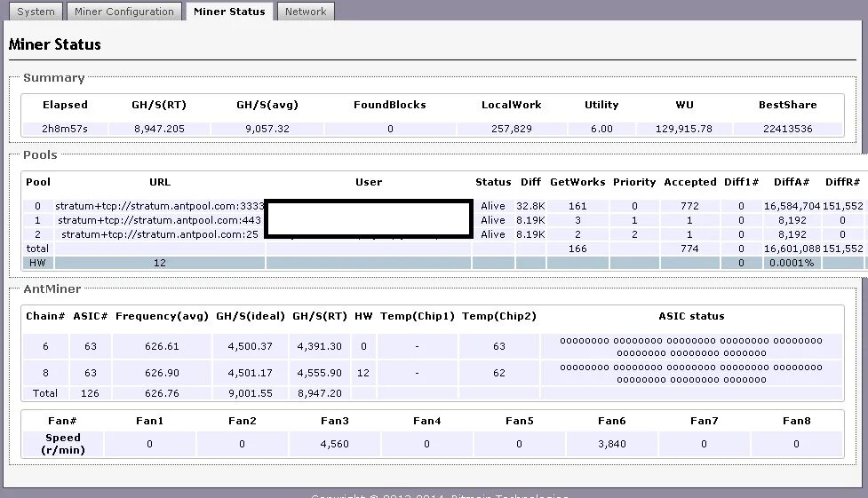
Task: Click the Elapsed value 2h8m57s
Action: click(x=65, y=129)
